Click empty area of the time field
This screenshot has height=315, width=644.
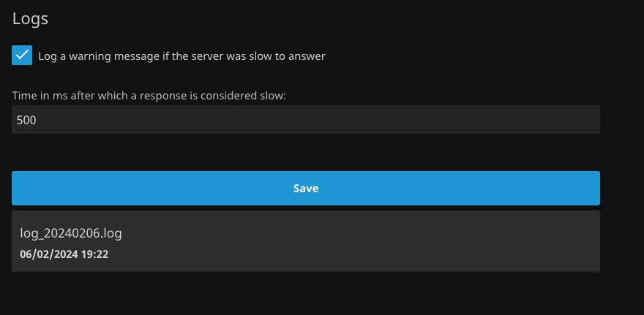[x=366, y=120]
